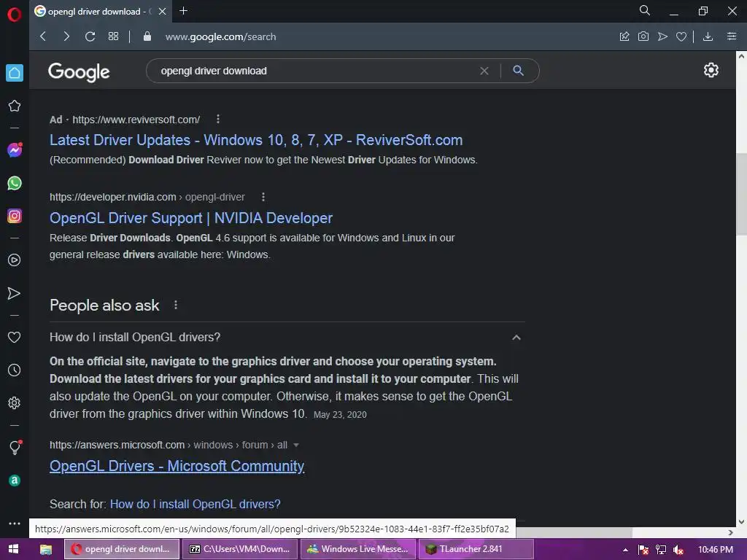Open options for NVIDIA result
This screenshot has height=560, width=747.
pos(263,197)
